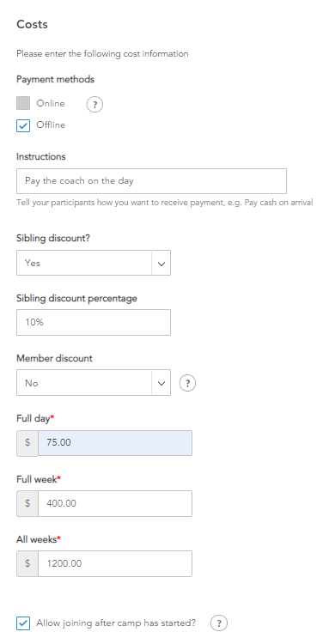Focus the Instructions text field
The image size is (329, 644).
(x=151, y=181)
